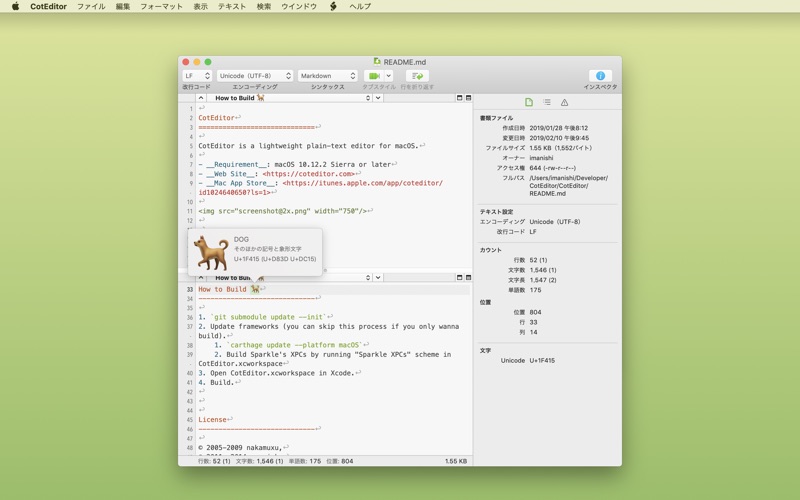This screenshot has height=500, width=800.
Task: Open the フォーマット menu
Action: coord(161,6)
